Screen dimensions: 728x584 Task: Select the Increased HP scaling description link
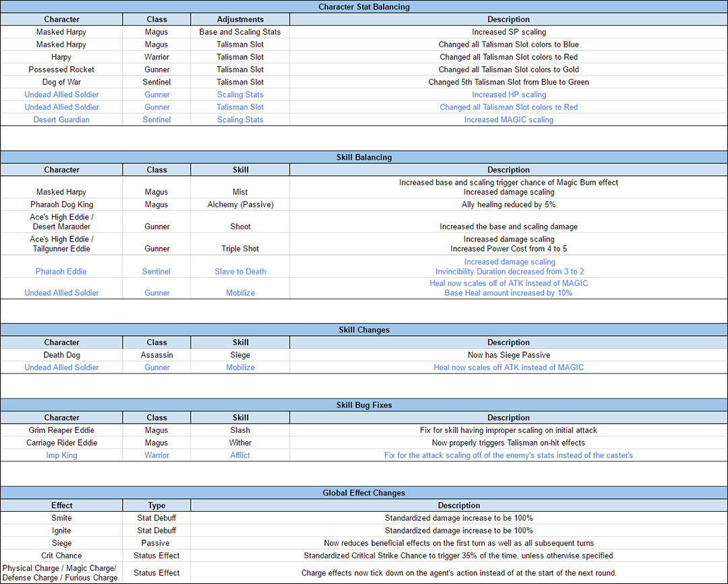click(x=508, y=95)
